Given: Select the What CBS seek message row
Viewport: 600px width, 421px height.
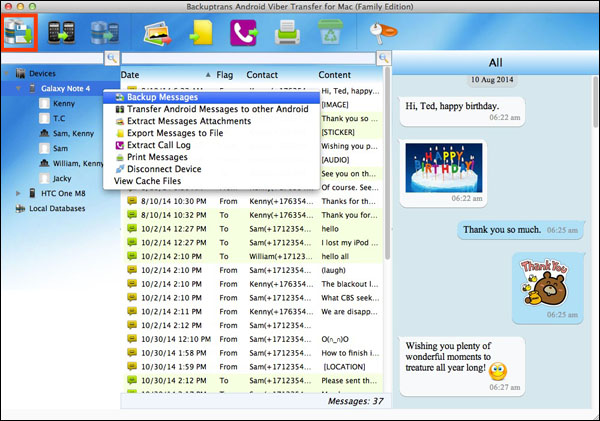Looking at the screenshot, I should (252, 298).
